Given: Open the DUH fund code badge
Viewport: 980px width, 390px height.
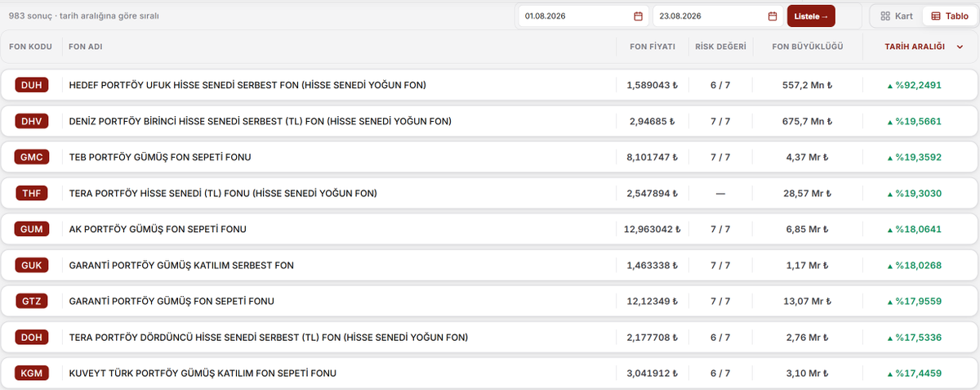Looking at the screenshot, I should point(32,85).
